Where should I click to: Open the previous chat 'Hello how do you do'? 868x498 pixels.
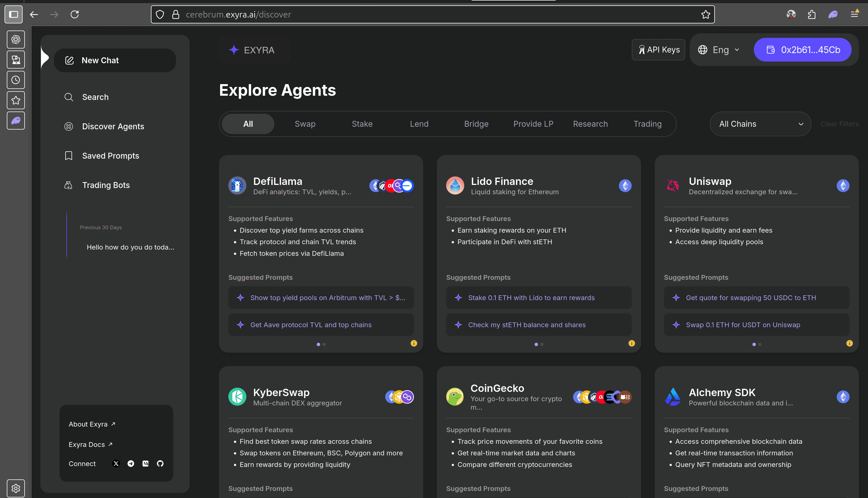click(x=131, y=247)
